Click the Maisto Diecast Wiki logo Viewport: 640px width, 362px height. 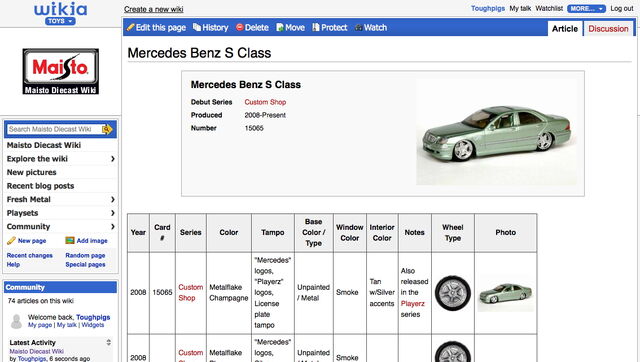pos(60,71)
